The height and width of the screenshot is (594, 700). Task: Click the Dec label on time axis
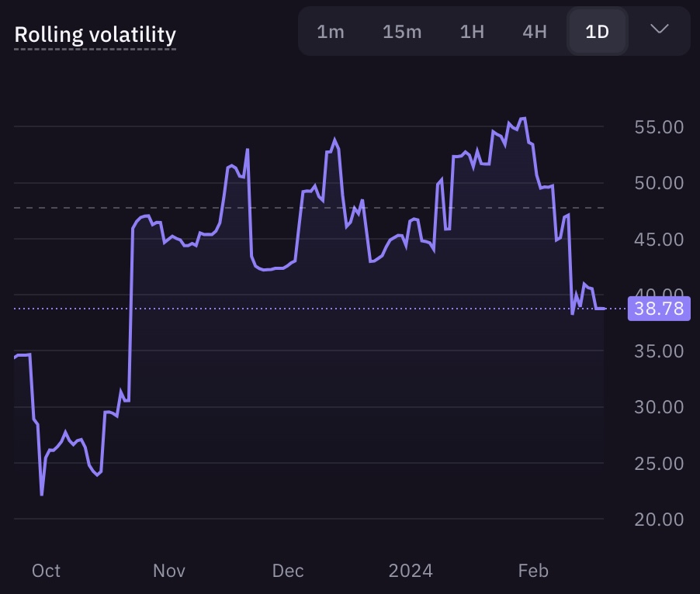pyautogui.click(x=288, y=571)
